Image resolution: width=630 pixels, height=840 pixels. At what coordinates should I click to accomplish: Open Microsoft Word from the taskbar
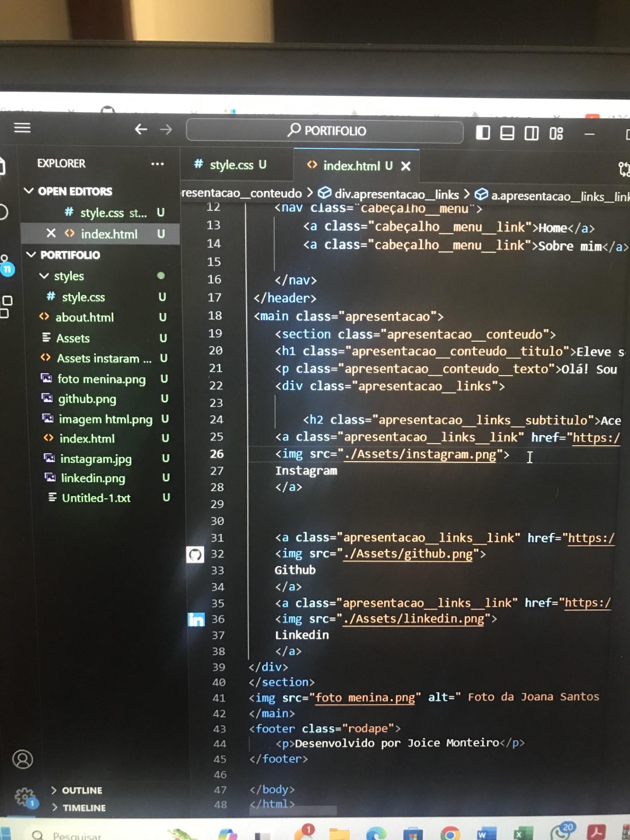click(486, 833)
